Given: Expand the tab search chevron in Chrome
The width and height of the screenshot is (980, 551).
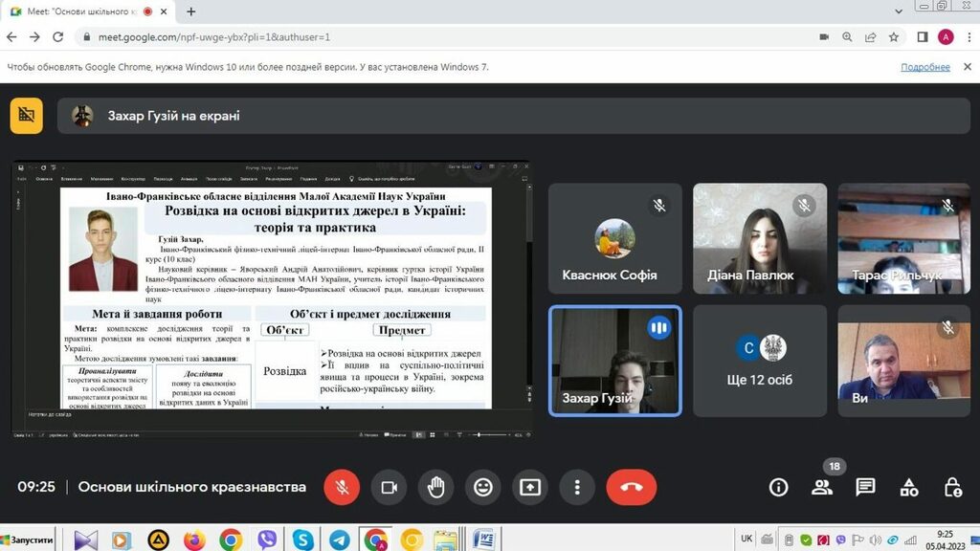Looking at the screenshot, I should coord(899,11).
